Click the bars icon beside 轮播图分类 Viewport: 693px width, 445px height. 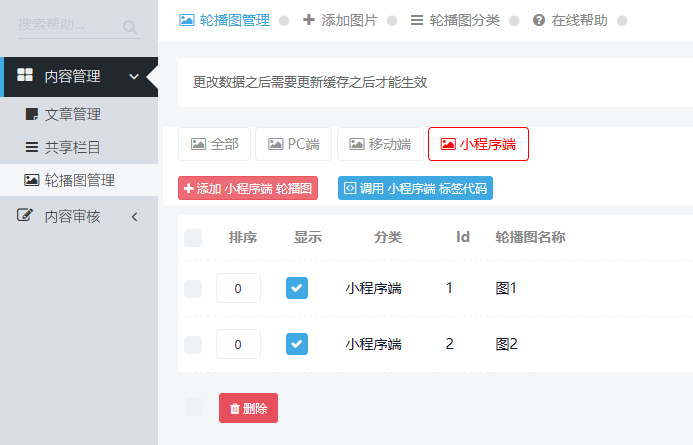[416, 20]
